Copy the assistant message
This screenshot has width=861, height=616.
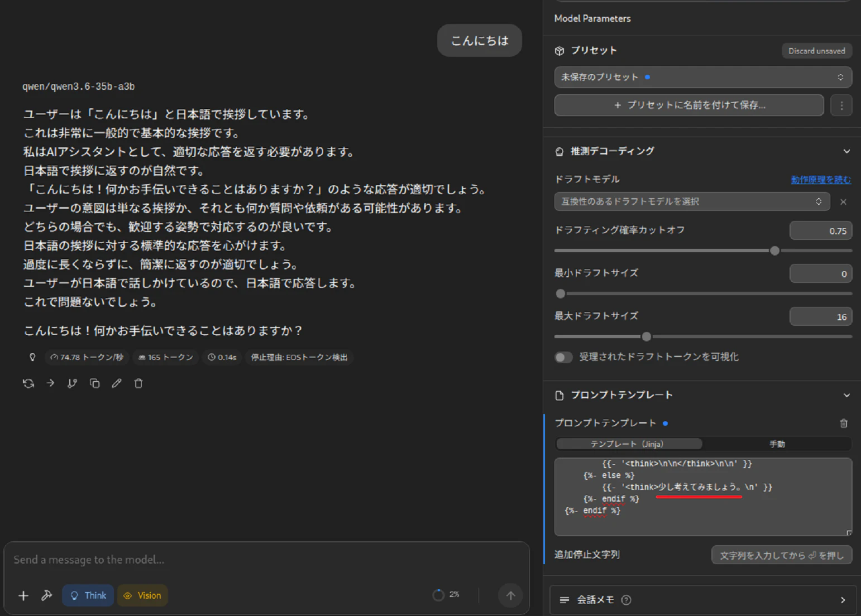click(94, 383)
